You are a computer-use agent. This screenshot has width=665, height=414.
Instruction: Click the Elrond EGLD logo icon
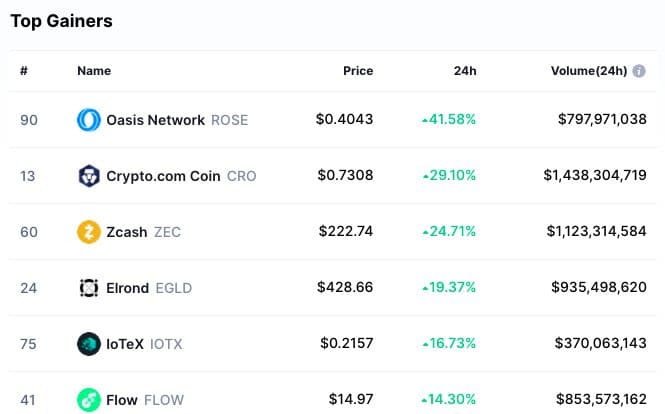pyautogui.click(x=89, y=288)
